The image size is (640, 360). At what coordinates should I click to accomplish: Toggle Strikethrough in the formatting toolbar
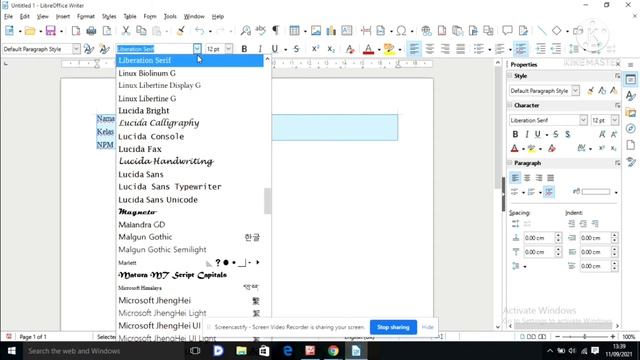296,49
